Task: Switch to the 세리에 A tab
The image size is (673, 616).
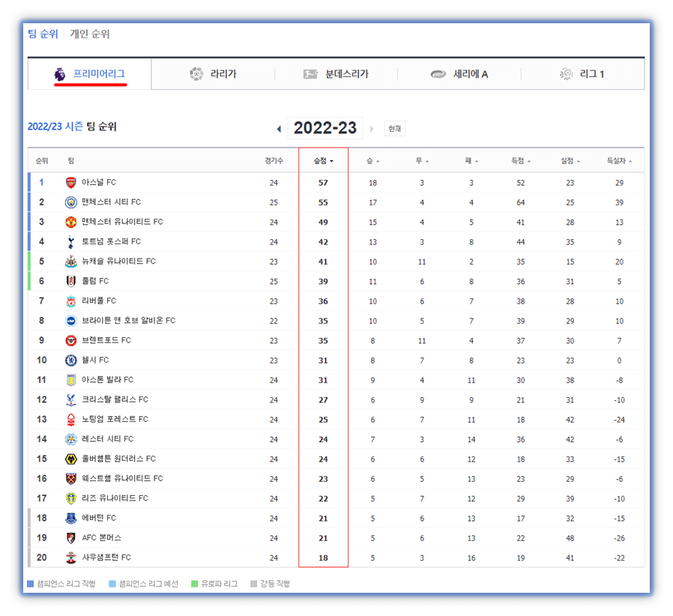Action: (x=459, y=74)
